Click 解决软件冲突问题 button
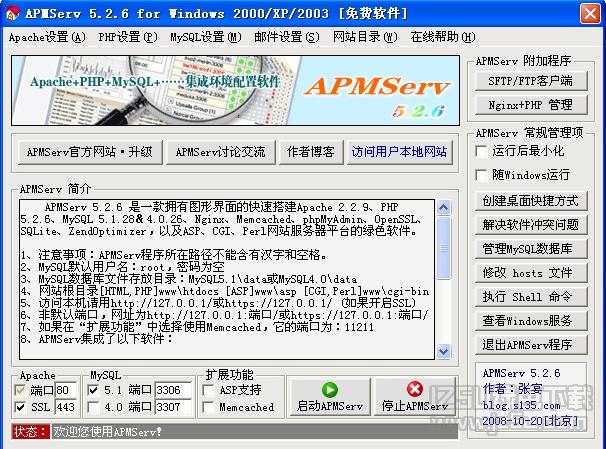 [x=531, y=224]
